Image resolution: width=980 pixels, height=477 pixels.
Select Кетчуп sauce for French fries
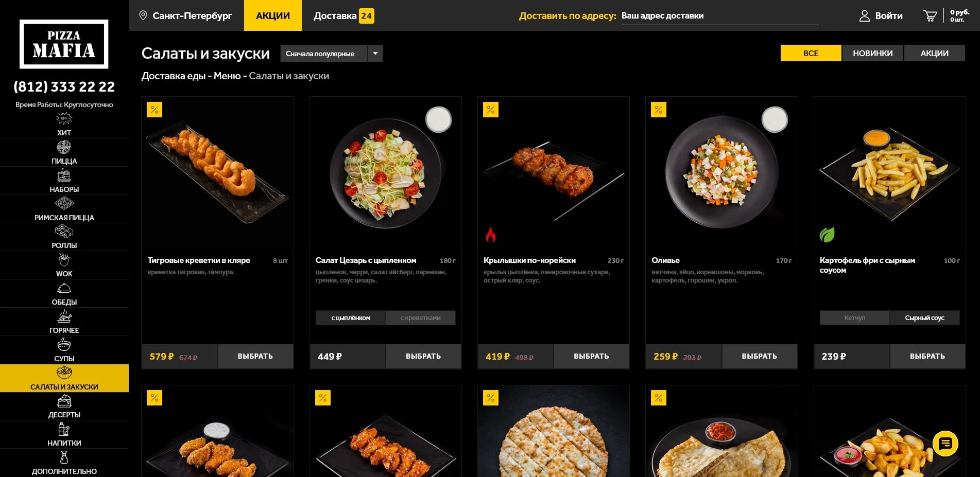(x=854, y=318)
